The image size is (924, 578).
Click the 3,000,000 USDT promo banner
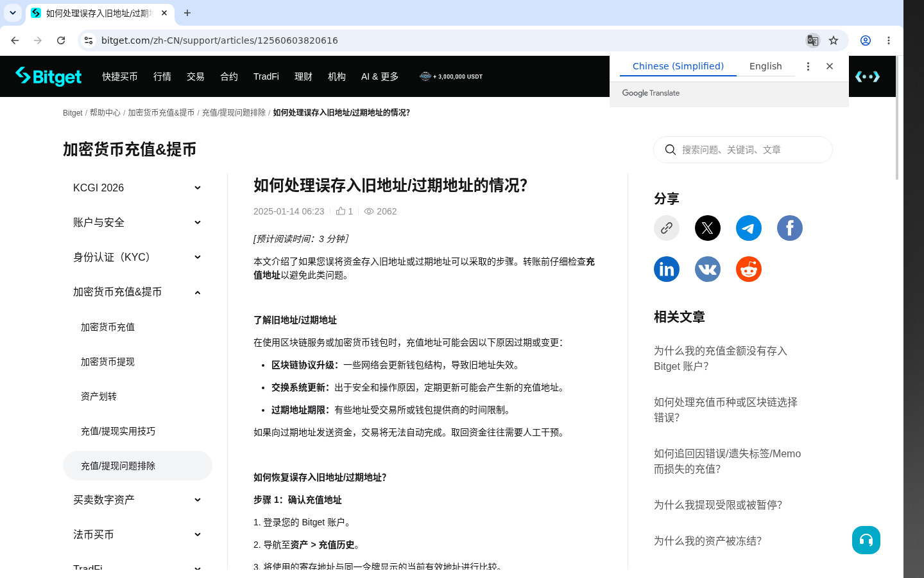click(x=450, y=76)
